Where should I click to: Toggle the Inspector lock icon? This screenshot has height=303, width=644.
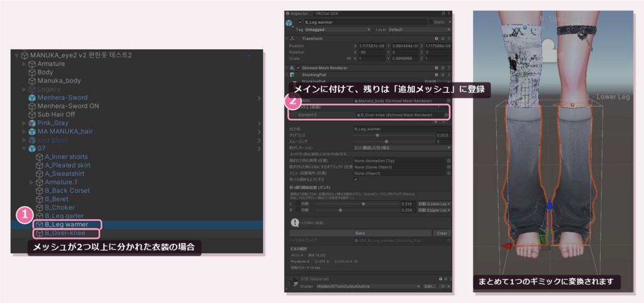443,13
